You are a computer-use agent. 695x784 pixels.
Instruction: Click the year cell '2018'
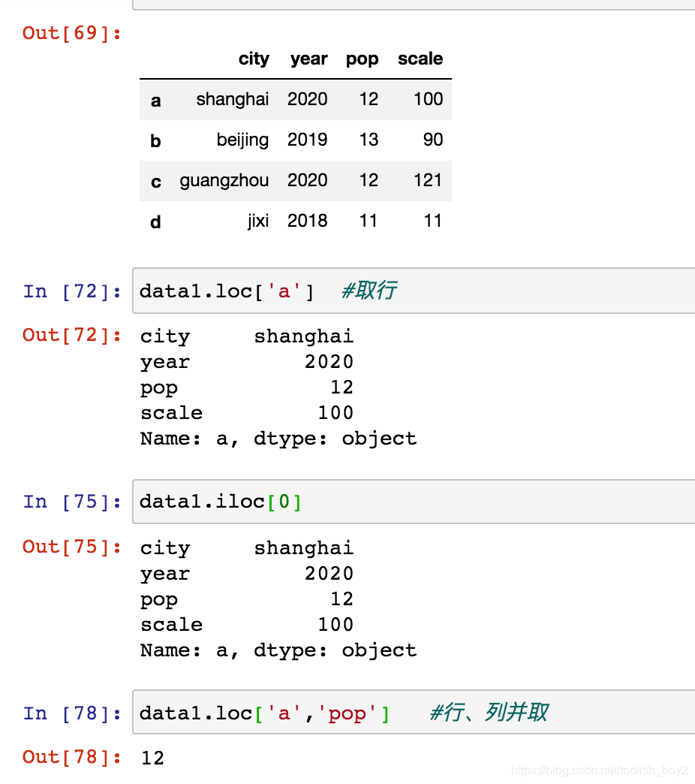click(307, 221)
